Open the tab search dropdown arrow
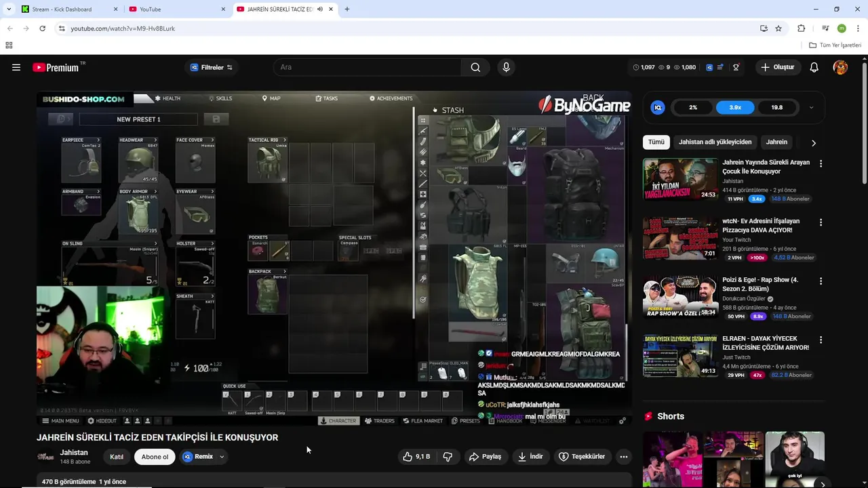This screenshot has height=488, width=868. 9,9
